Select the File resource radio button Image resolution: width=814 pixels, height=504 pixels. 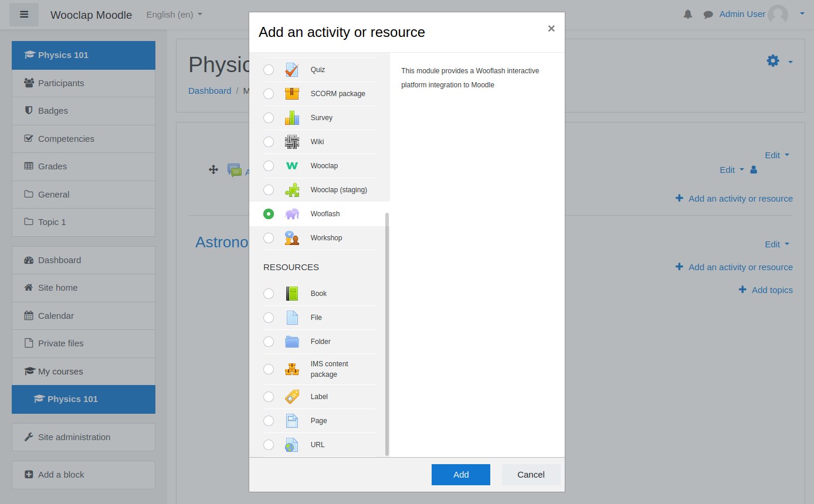click(x=269, y=318)
